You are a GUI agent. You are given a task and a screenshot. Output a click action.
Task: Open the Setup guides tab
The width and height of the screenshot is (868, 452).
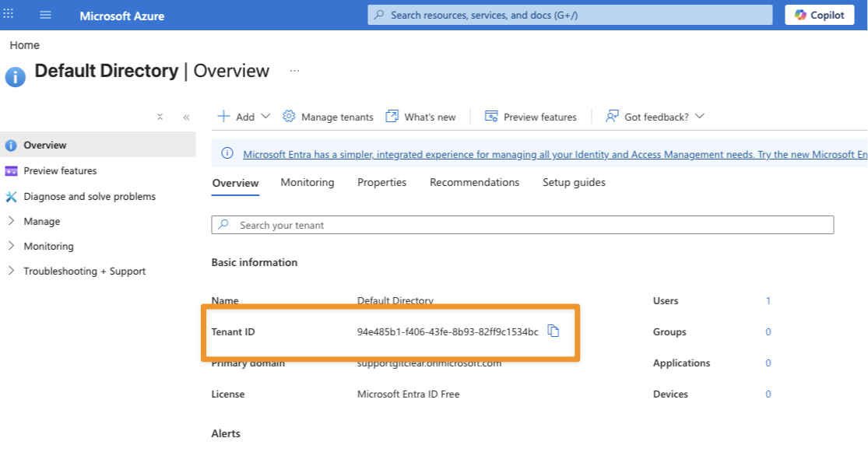574,182
